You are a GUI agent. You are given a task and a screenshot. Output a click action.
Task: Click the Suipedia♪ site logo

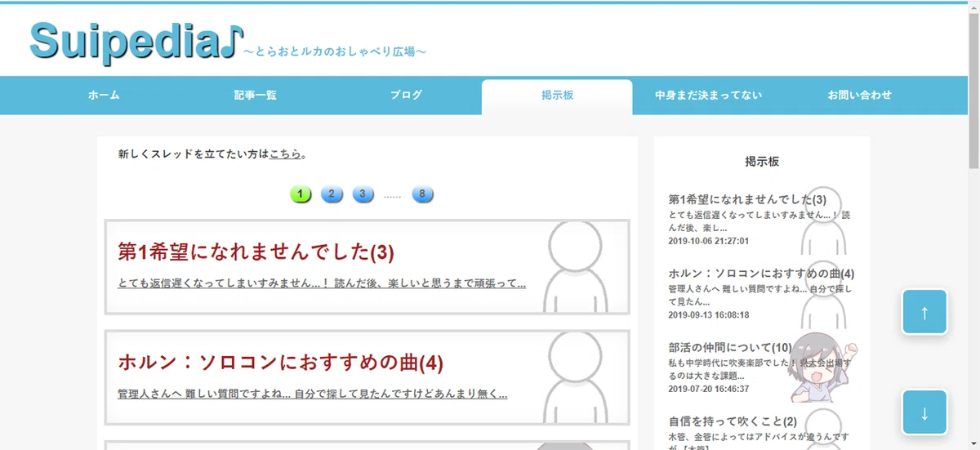[136, 41]
